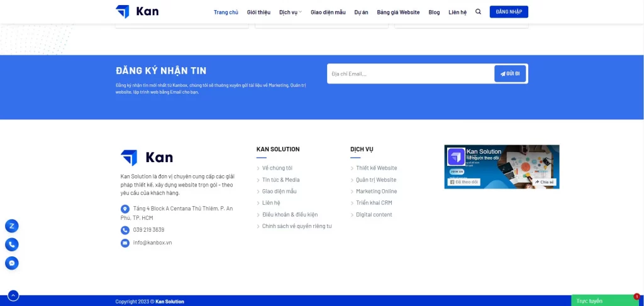Click the DỊCH VỤ footer column heading
644x306 pixels.
pyautogui.click(x=362, y=150)
